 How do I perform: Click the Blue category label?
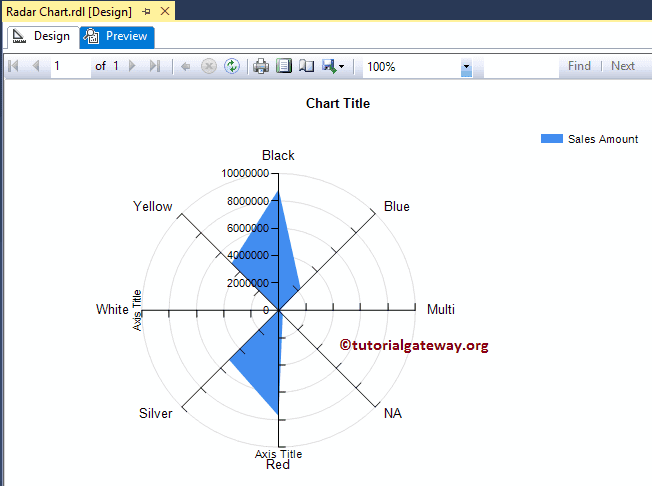click(397, 206)
